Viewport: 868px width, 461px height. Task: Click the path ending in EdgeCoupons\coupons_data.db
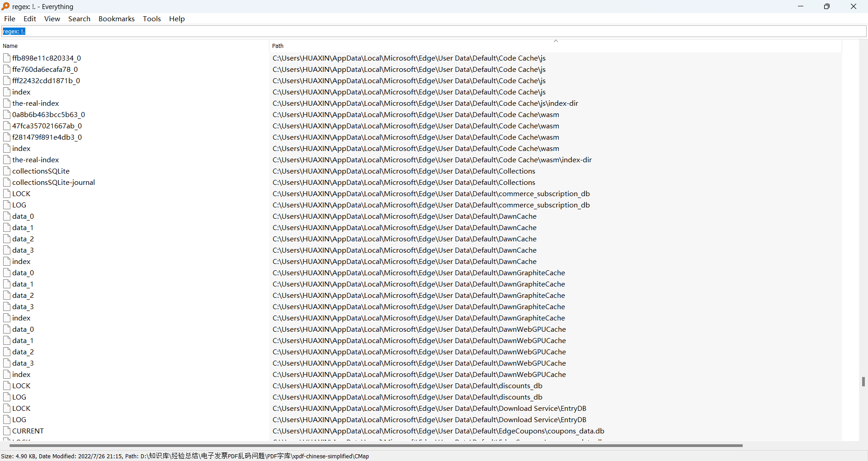click(439, 431)
